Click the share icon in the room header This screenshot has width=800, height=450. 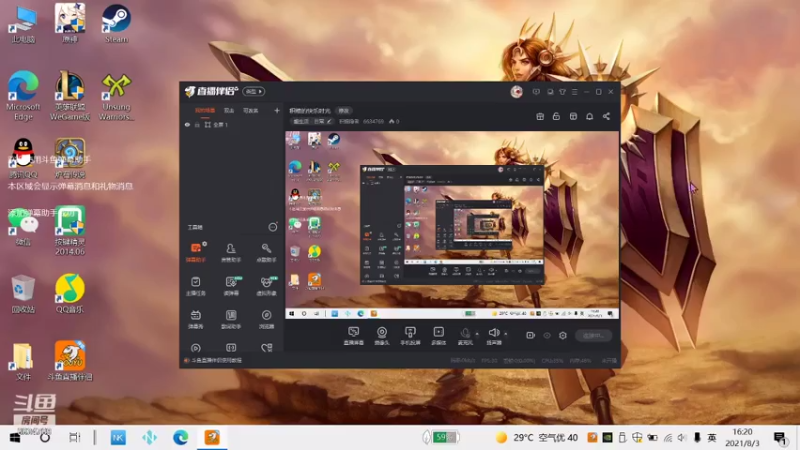(x=606, y=116)
